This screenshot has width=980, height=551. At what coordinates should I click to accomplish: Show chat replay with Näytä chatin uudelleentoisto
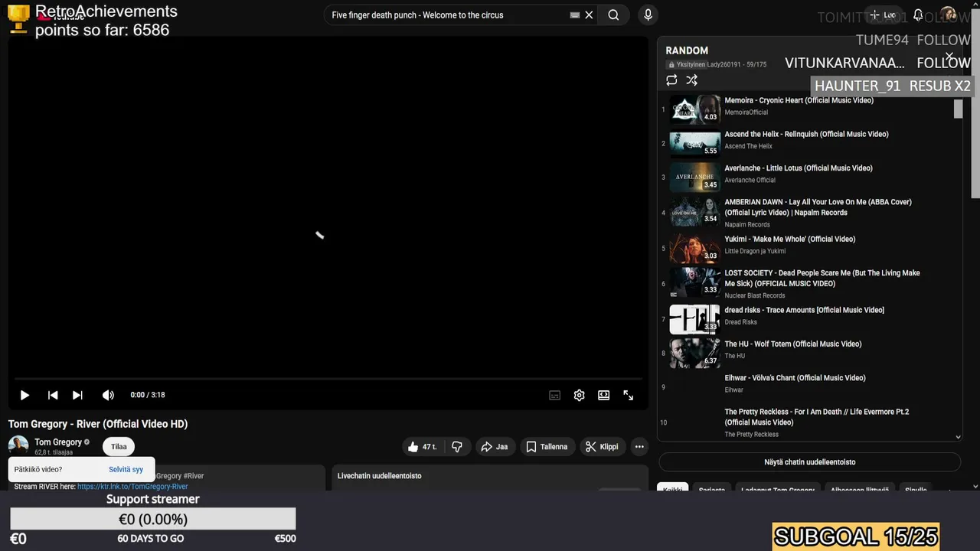pos(809,462)
